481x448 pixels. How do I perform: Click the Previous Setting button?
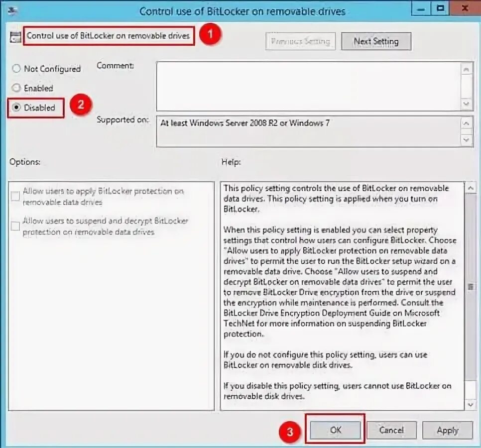coord(300,41)
